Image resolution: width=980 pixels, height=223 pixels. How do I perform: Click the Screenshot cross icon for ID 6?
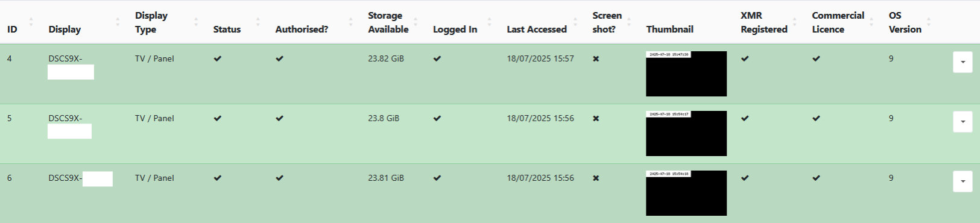596,178
